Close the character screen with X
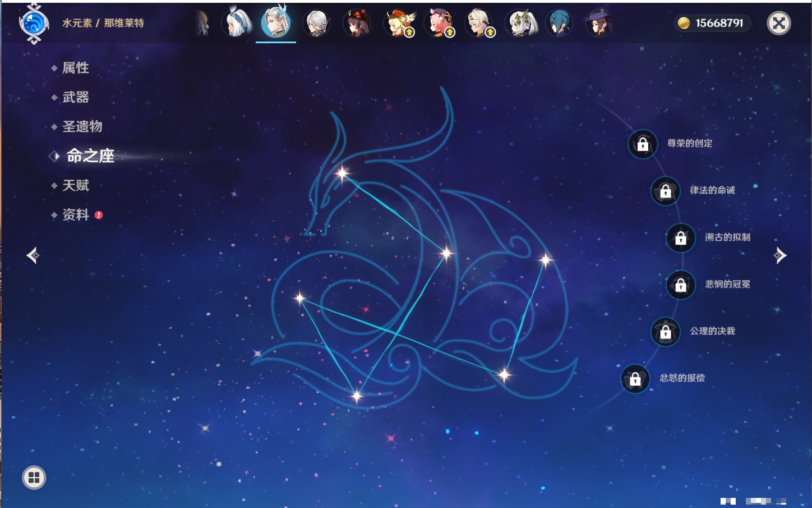The width and height of the screenshot is (812, 508). pyautogui.click(x=778, y=23)
